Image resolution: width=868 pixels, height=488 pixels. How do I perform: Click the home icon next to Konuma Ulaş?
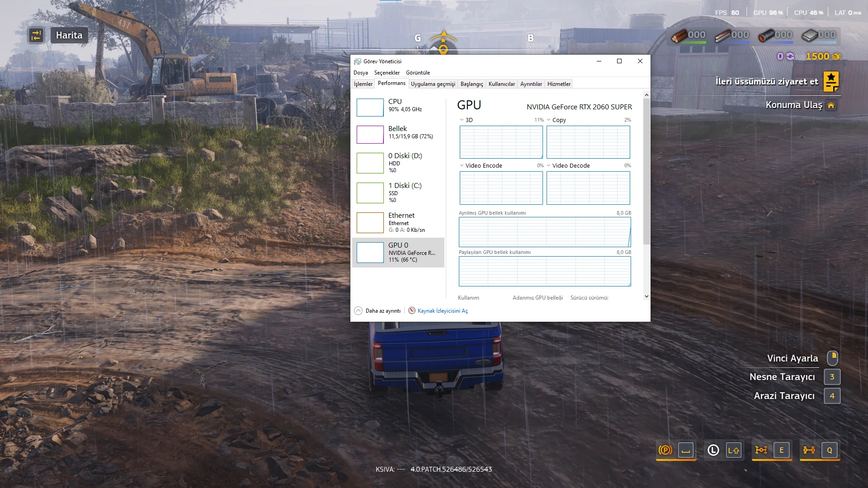point(831,105)
